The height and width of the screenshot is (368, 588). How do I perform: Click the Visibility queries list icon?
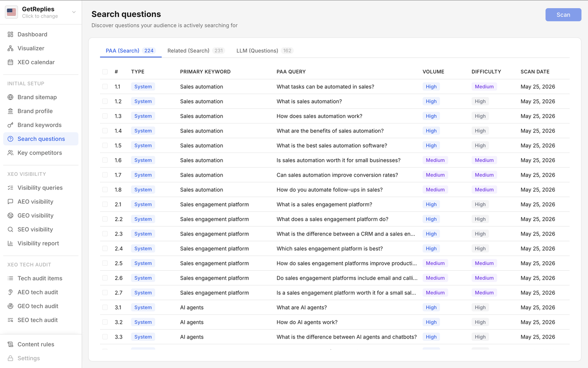(x=11, y=188)
